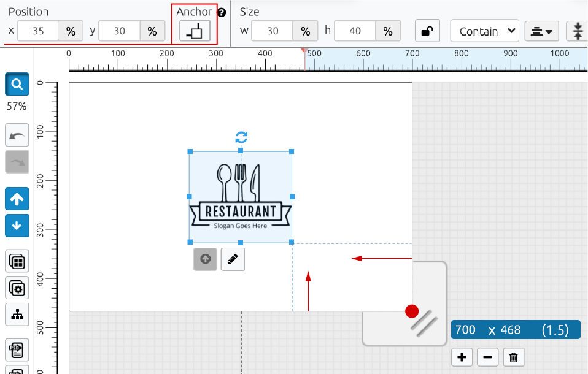The image size is (588, 374).
Task: Toggle the width percent unit button
Action: click(x=305, y=31)
